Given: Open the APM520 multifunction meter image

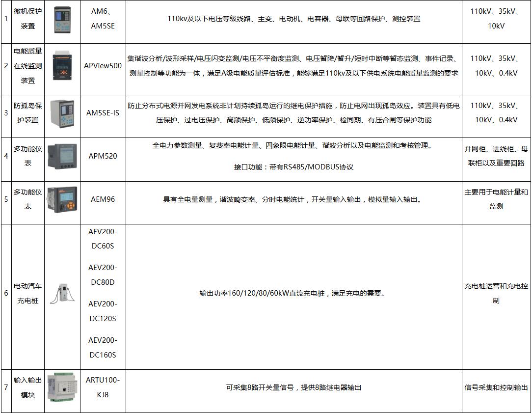Looking at the screenshot, I should 61,157.
